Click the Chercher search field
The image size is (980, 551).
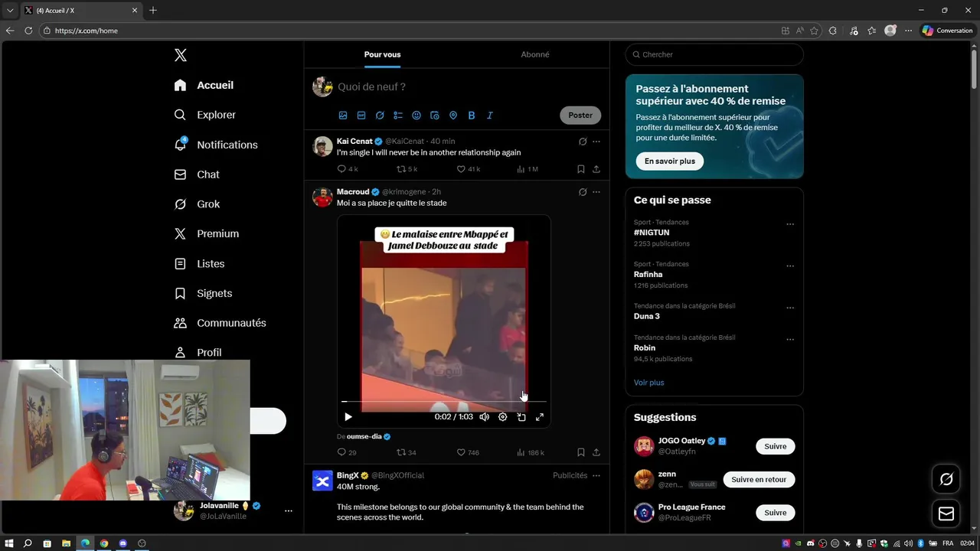coord(714,54)
